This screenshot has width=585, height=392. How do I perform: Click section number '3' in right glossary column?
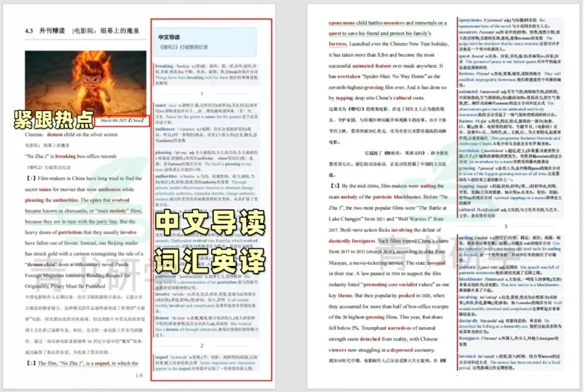click(506, 226)
